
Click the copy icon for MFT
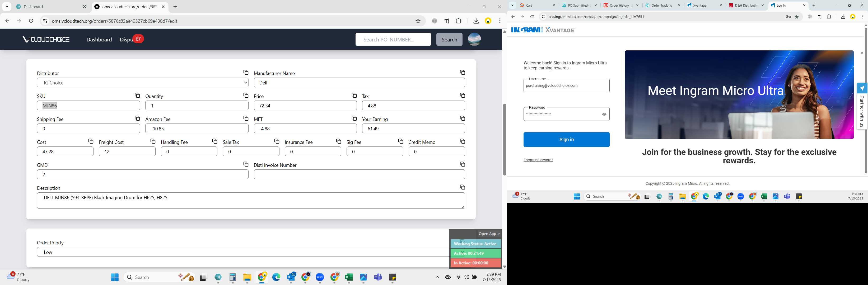tap(354, 118)
